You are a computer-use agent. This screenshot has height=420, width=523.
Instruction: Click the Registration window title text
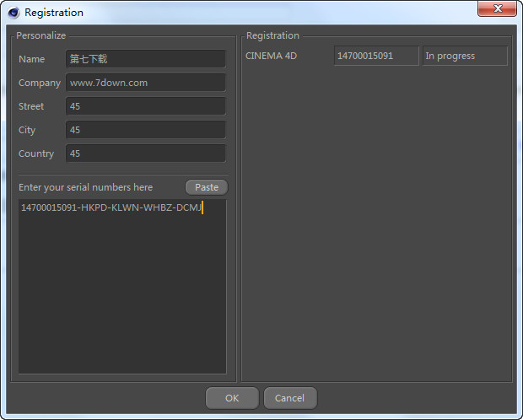click(x=54, y=13)
